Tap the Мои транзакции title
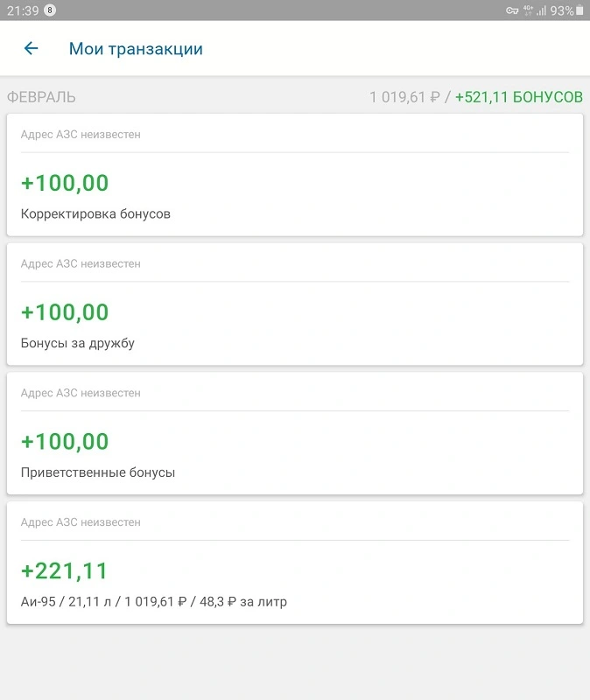This screenshot has height=700, width=590. pos(136,49)
